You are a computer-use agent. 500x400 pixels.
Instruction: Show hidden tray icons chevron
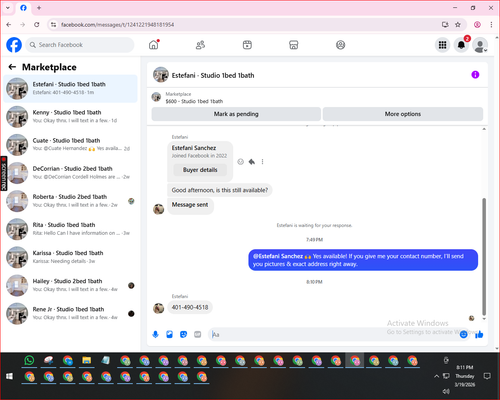point(436,376)
